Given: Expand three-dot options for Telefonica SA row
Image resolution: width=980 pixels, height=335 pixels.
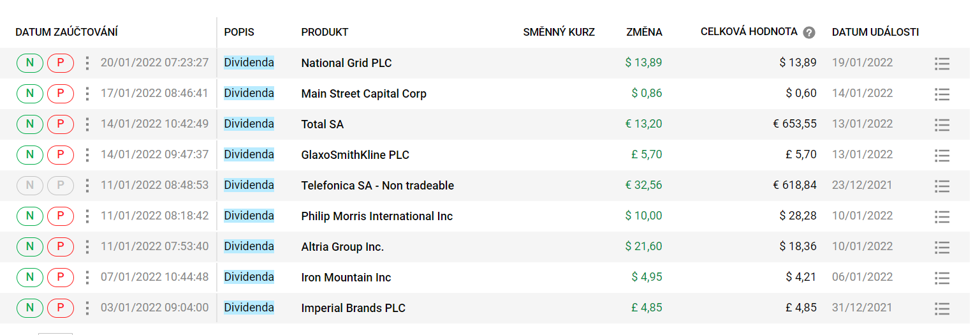Looking at the screenshot, I should [87, 186].
